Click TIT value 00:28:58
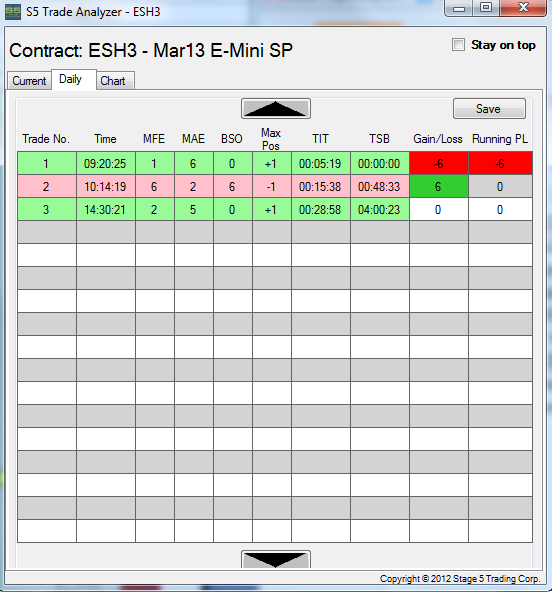552x592 pixels. coord(321,210)
